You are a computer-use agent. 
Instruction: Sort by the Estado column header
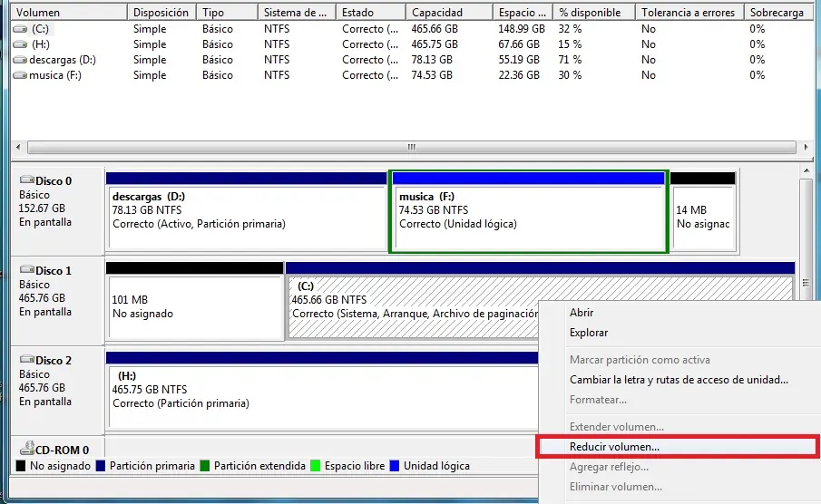point(371,12)
